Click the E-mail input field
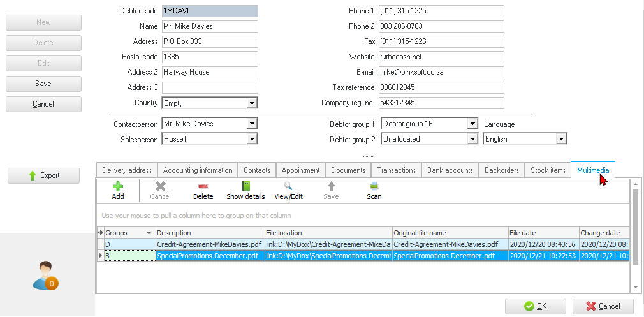 (x=441, y=72)
